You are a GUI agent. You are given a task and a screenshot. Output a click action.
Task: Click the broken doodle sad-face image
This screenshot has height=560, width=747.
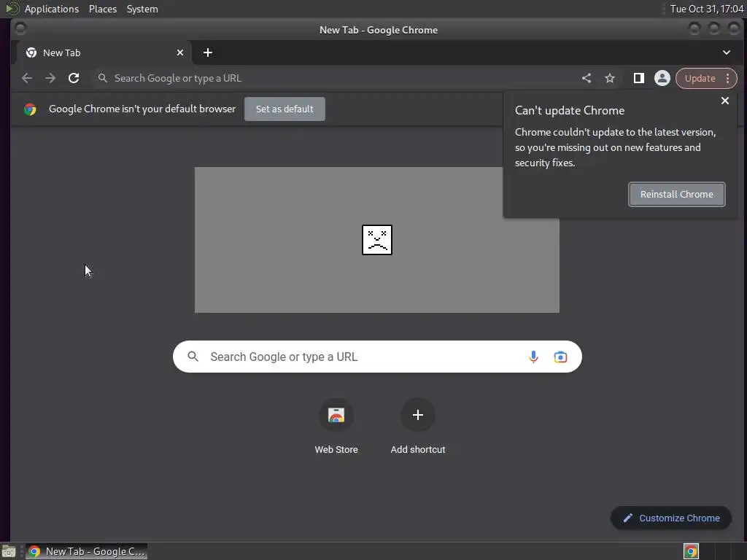pos(377,240)
